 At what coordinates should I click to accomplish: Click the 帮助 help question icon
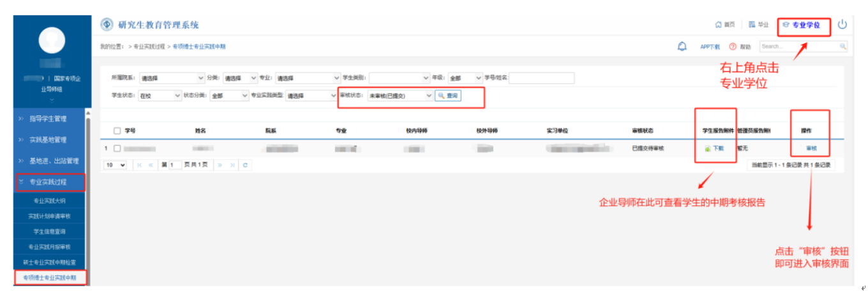(x=733, y=47)
